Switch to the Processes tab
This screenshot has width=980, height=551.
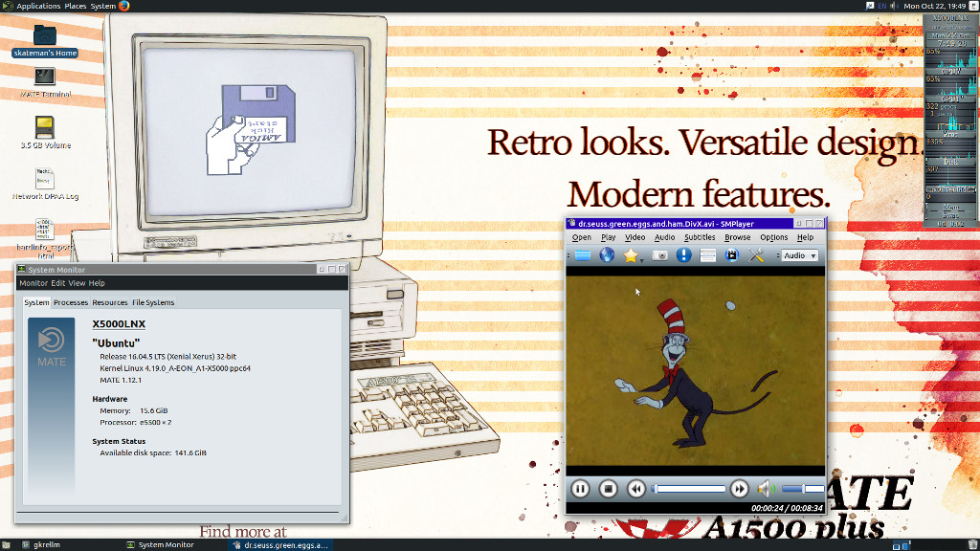[71, 302]
